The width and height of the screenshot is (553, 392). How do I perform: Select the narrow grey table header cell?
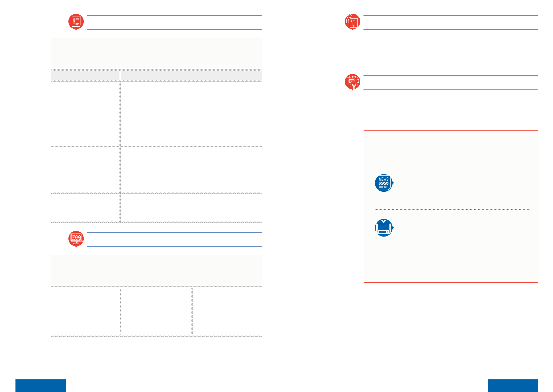(x=85, y=76)
